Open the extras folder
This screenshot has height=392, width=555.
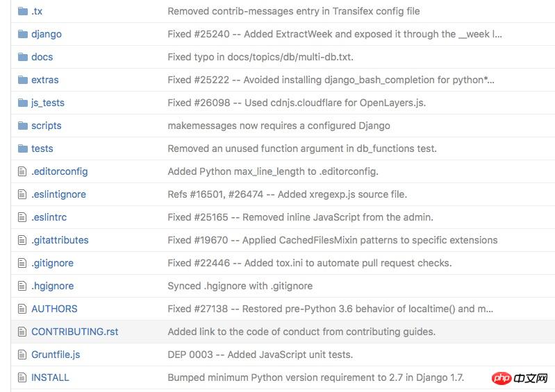coord(44,80)
